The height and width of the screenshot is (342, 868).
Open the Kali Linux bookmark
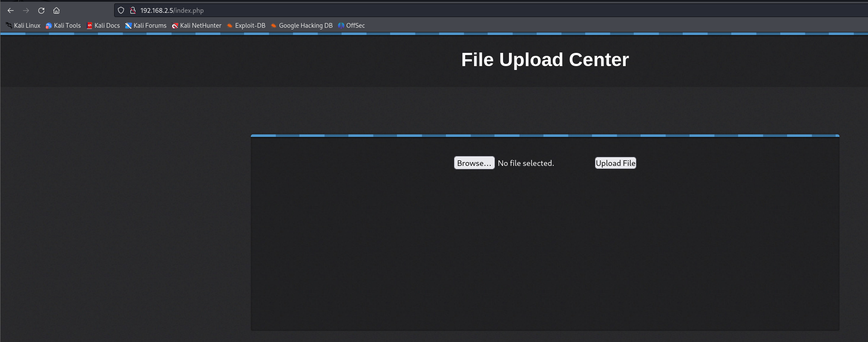coord(23,26)
